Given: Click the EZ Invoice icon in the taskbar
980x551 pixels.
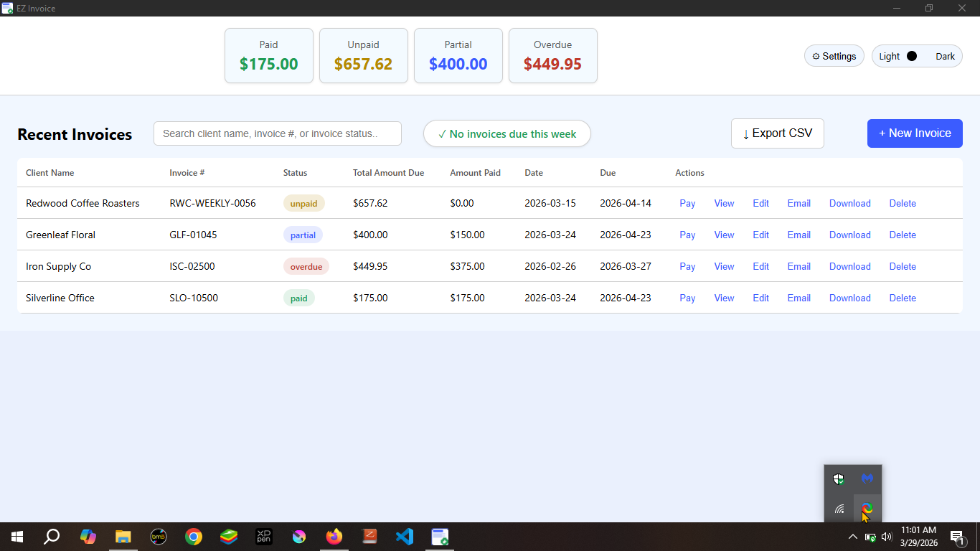Looking at the screenshot, I should [x=439, y=536].
